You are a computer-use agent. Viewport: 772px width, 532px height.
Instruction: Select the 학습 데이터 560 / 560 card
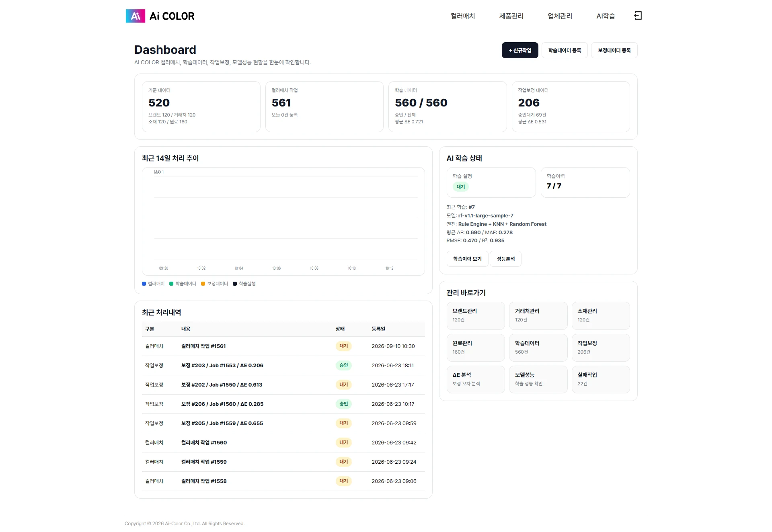[x=448, y=106]
